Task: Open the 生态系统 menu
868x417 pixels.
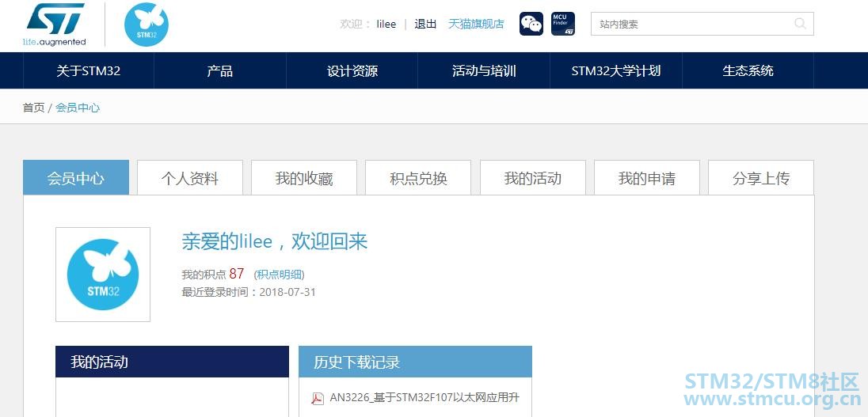Action: (x=748, y=70)
